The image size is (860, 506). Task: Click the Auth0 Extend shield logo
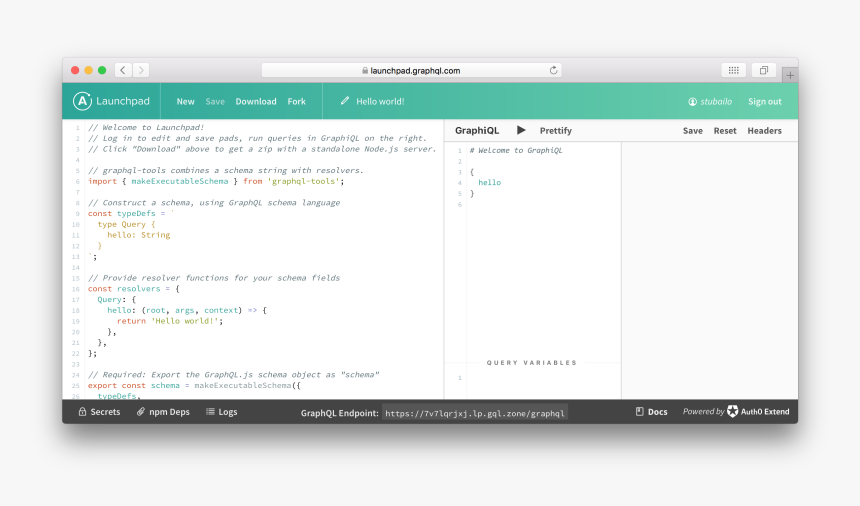pos(733,412)
